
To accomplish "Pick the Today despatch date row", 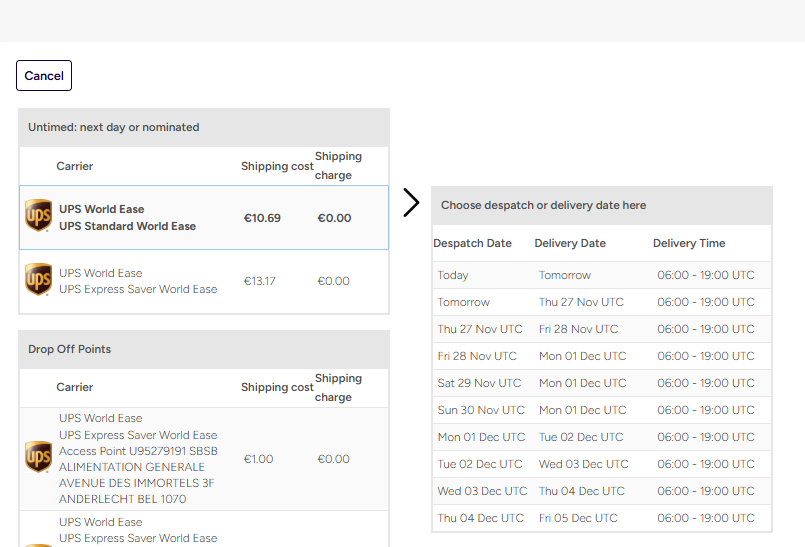I will click(602, 275).
